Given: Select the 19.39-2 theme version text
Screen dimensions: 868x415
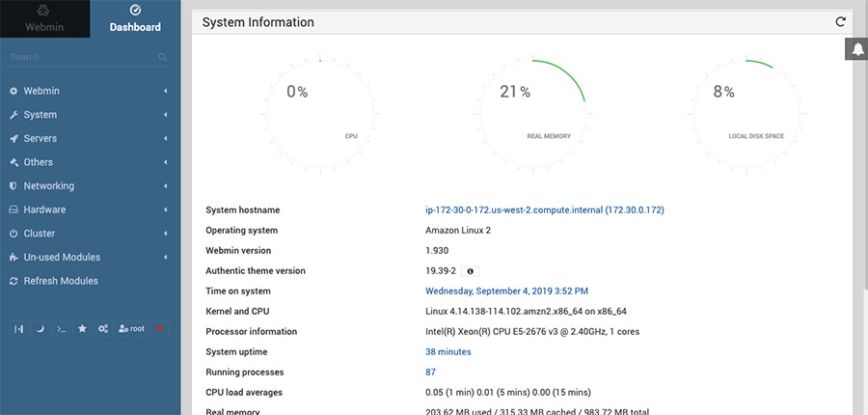Looking at the screenshot, I should (x=441, y=271).
